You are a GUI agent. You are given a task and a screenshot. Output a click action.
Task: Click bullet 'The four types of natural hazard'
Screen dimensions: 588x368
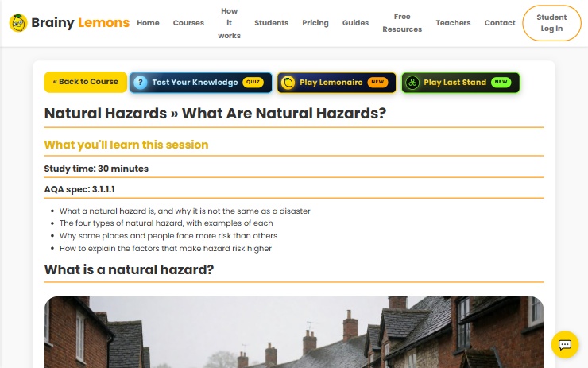click(166, 223)
